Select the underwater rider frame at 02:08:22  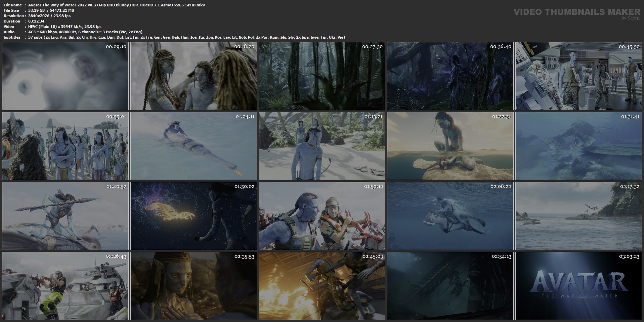tap(450, 216)
